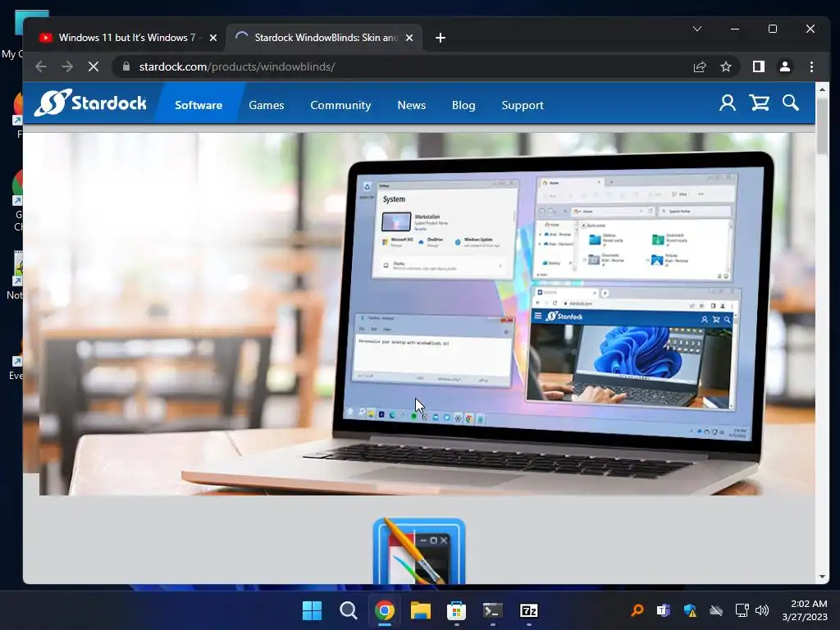Click the orange search tray icon
840x630 pixels.
pos(637,610)
